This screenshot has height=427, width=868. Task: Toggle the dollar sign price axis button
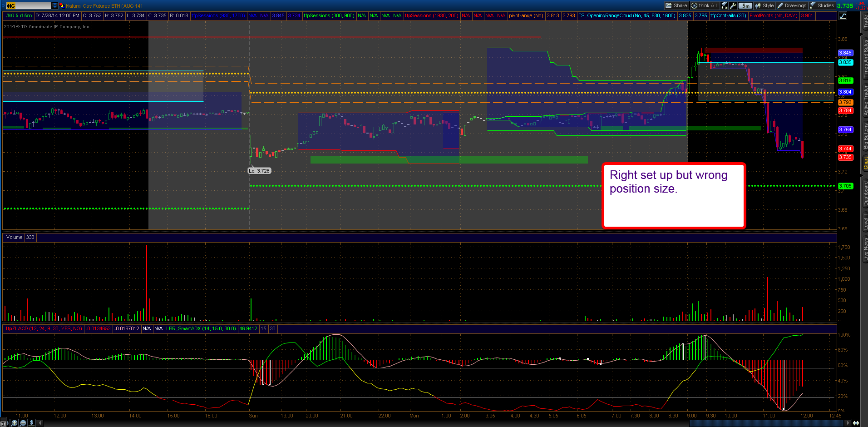pyautogui.click(x=32, y=423)
